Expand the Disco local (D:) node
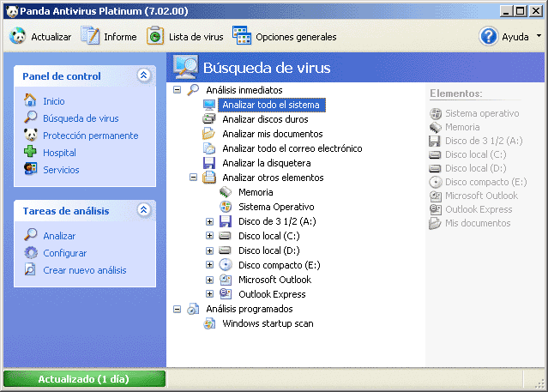The width and height of the screenshot is (548, 392). click(209, 250)
